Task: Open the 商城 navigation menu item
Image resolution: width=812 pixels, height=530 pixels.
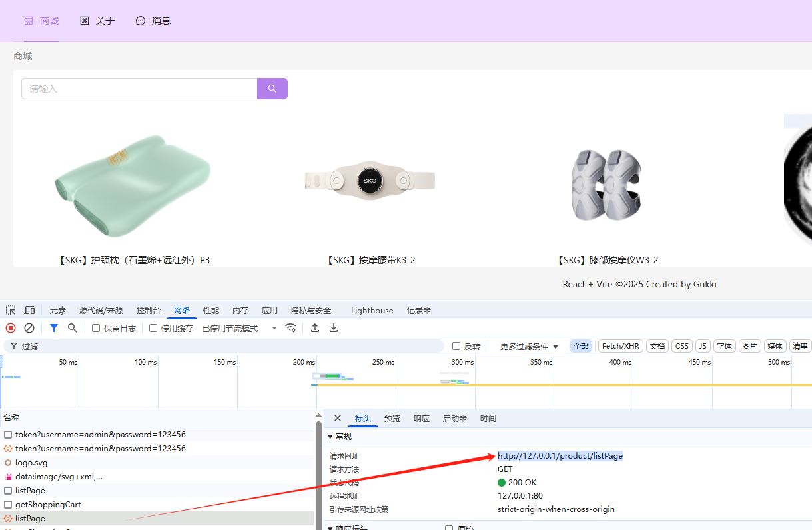Action: (x=41, y=21)
